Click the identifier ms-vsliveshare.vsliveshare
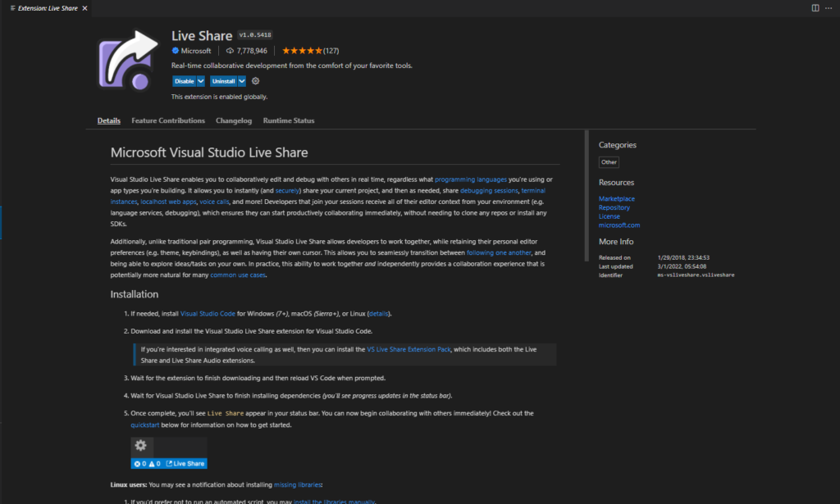 [x=696, y=275]
